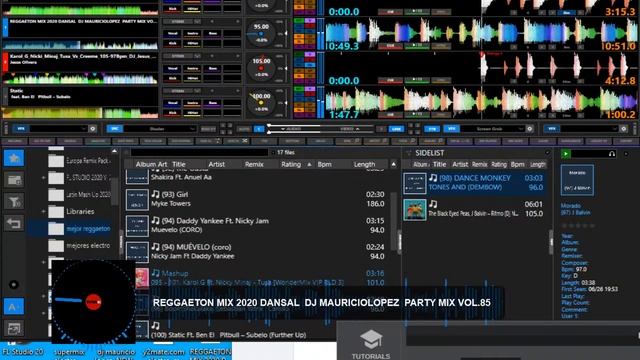Click the Europa Remix Pack folder icon
This screenshot has height=360, width=640.
56,161
